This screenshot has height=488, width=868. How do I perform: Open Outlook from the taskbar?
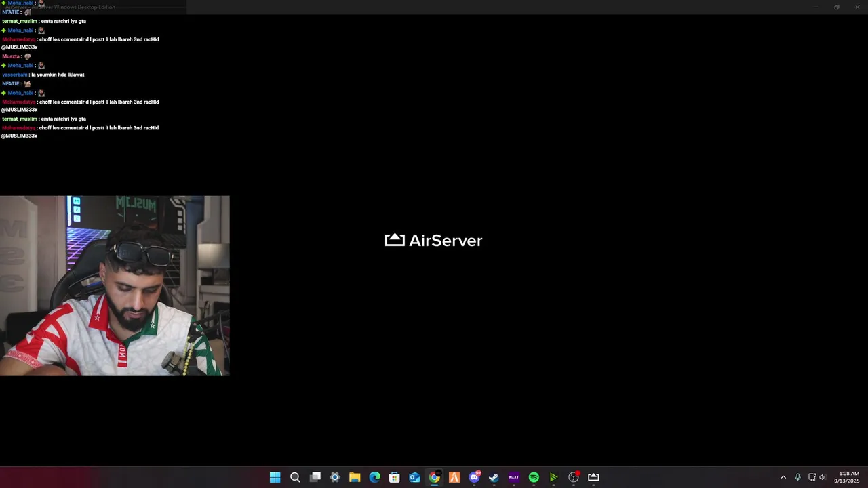[414, 477]
